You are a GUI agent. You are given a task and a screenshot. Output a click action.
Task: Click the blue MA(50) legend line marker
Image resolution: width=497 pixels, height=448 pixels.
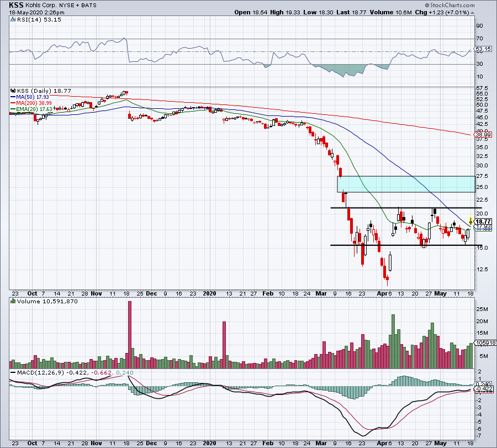click(x=13, y=97)
